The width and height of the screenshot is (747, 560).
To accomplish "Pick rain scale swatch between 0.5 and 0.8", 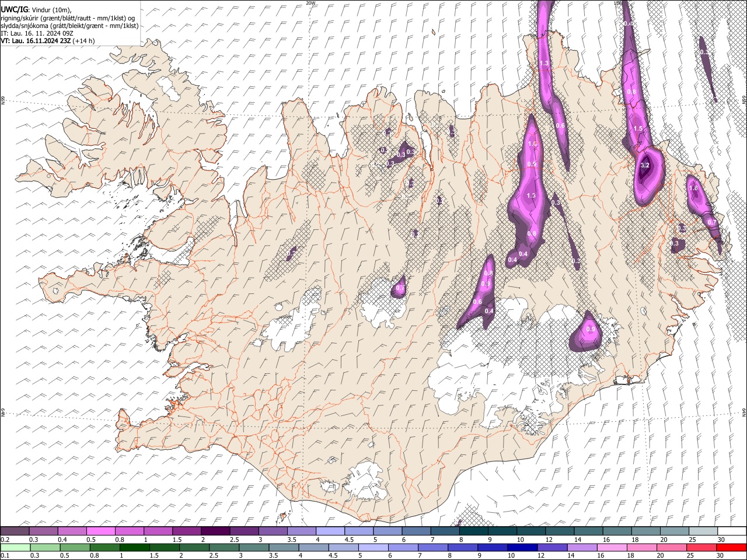I will [x=75, y=547].
